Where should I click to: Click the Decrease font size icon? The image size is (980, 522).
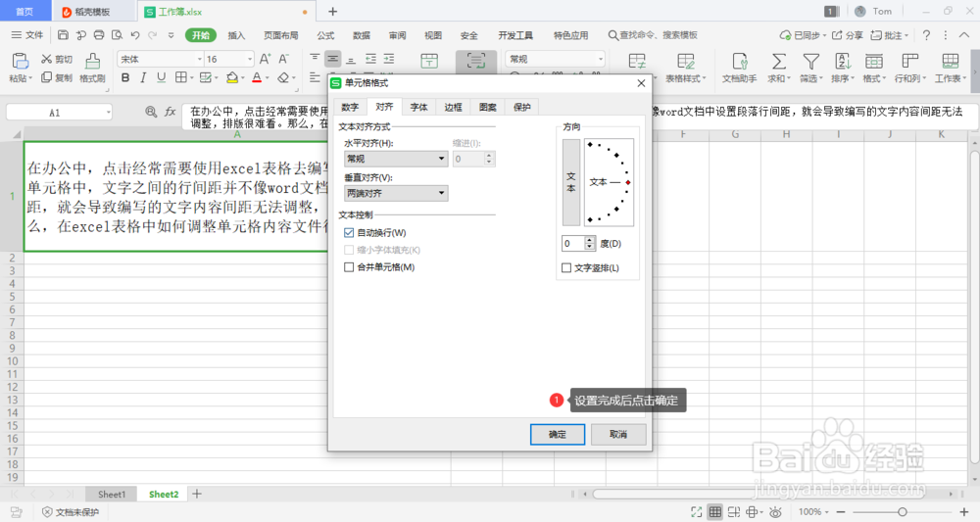coord(284,59)
